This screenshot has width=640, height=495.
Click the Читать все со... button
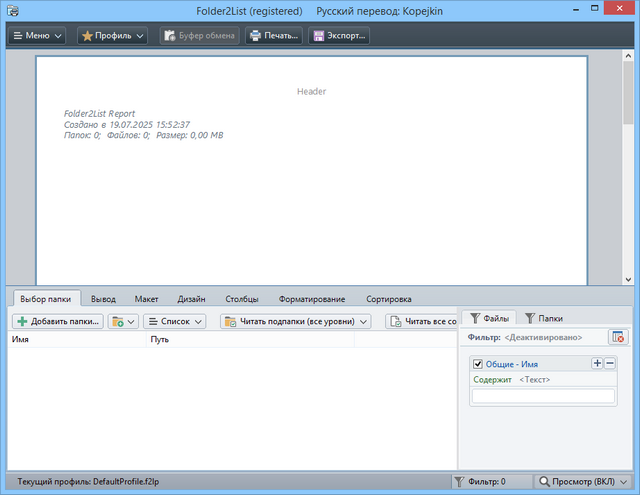[422, 322]
